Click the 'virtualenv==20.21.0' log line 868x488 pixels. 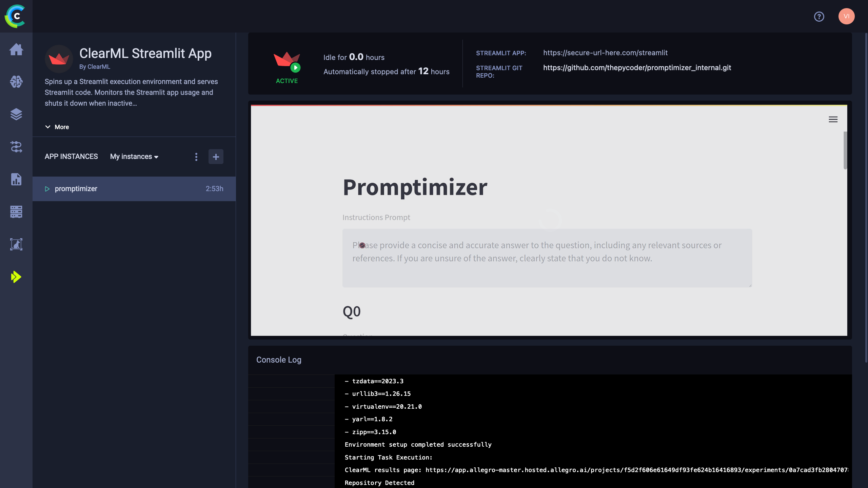(383, 407)
